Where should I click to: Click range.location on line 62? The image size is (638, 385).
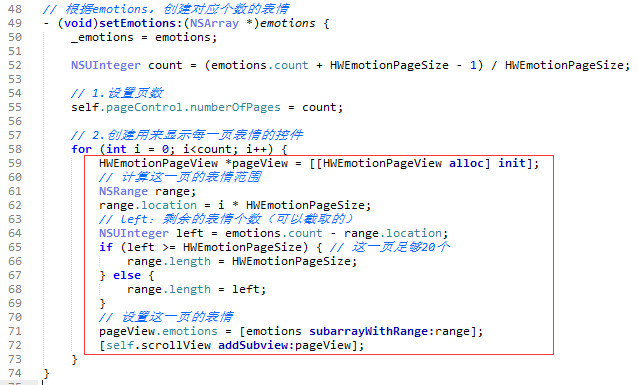click(x=148, y=205)
